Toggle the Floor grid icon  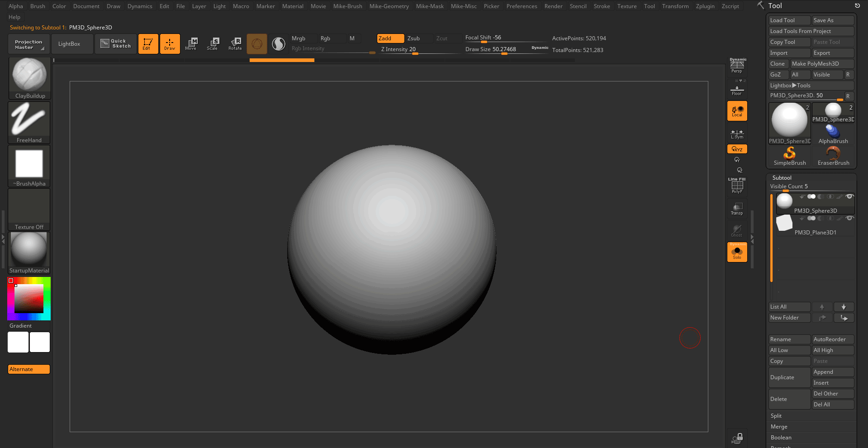[x=737, y=91]
